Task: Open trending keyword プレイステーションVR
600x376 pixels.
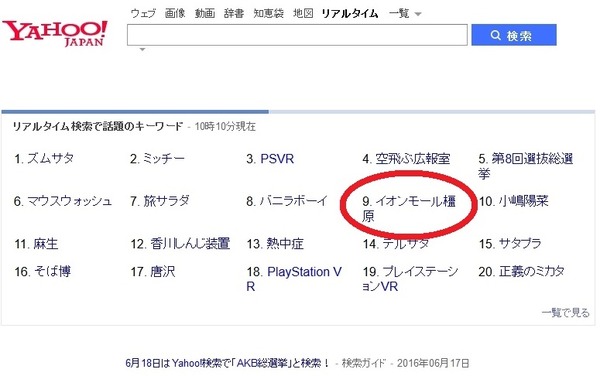Action: click(x=410, y=279)
